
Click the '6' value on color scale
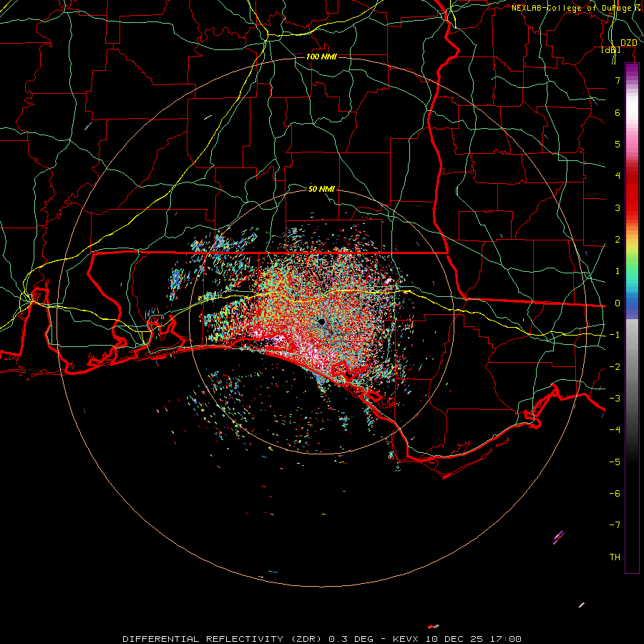618,112
